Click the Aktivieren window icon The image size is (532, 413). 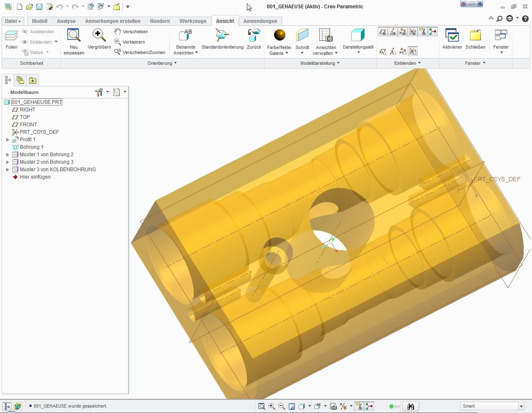452,36
